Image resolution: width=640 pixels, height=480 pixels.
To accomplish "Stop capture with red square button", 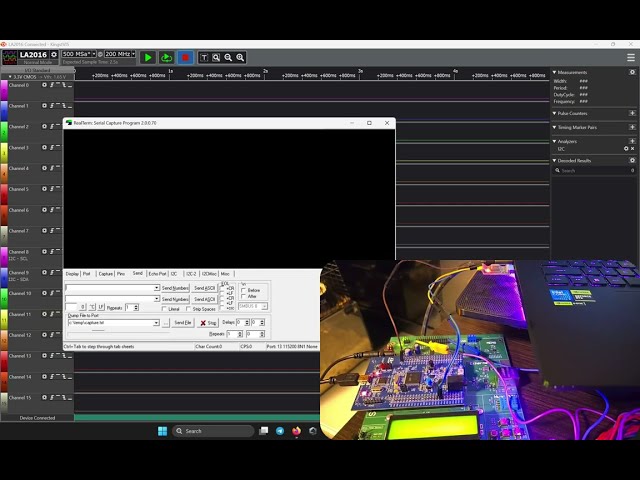I will (x=185, y=58).
